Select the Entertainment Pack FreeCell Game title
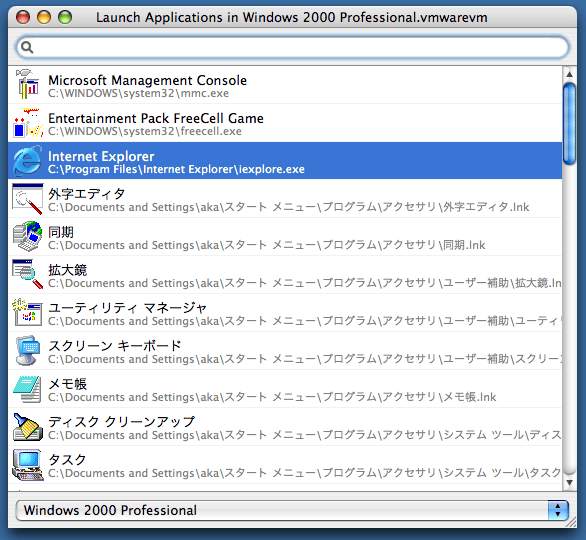The height and width of the screenshot is (540, 586). point(156,118)
